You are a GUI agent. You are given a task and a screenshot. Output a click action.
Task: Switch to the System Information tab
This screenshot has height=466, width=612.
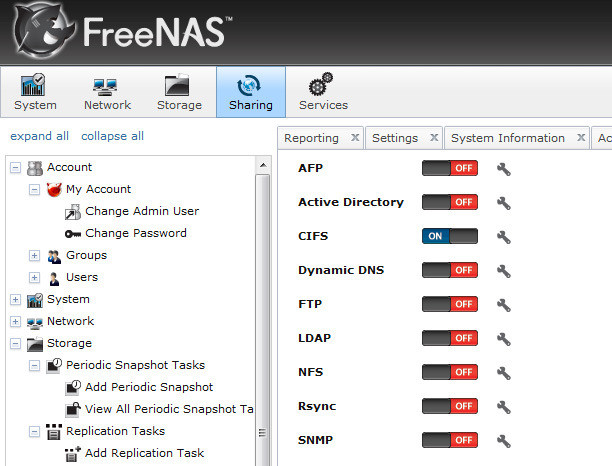tap(507, 138)
